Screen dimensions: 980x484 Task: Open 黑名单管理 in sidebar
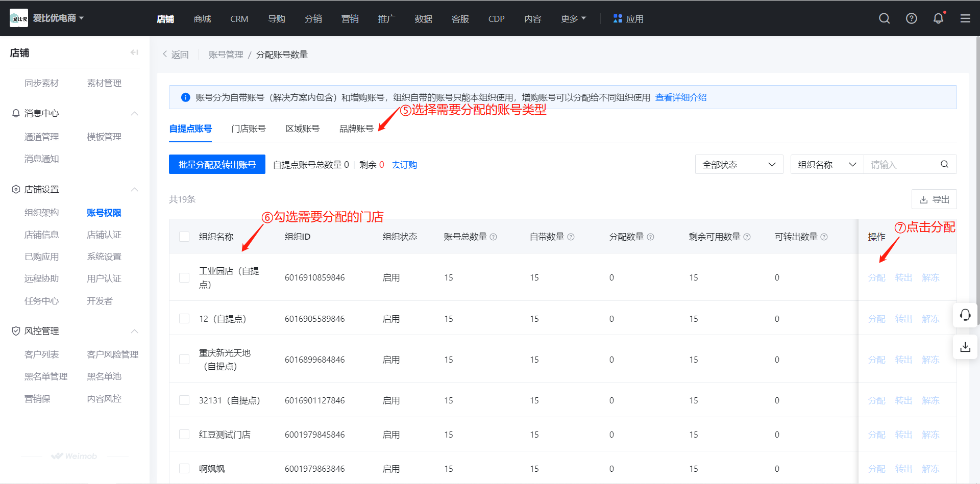[x=46, y=376]
